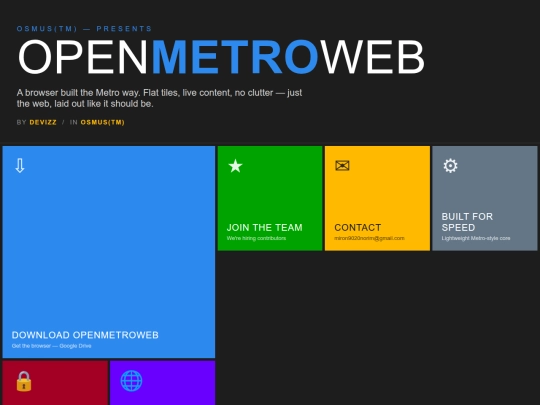Click the envelope icon on the Contact tile
Screen dimensions: 540x405
(342, 166)
